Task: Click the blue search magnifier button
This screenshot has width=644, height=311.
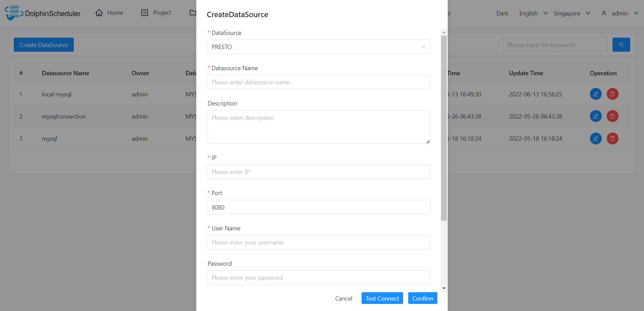Action: click(x=621, y=45)
